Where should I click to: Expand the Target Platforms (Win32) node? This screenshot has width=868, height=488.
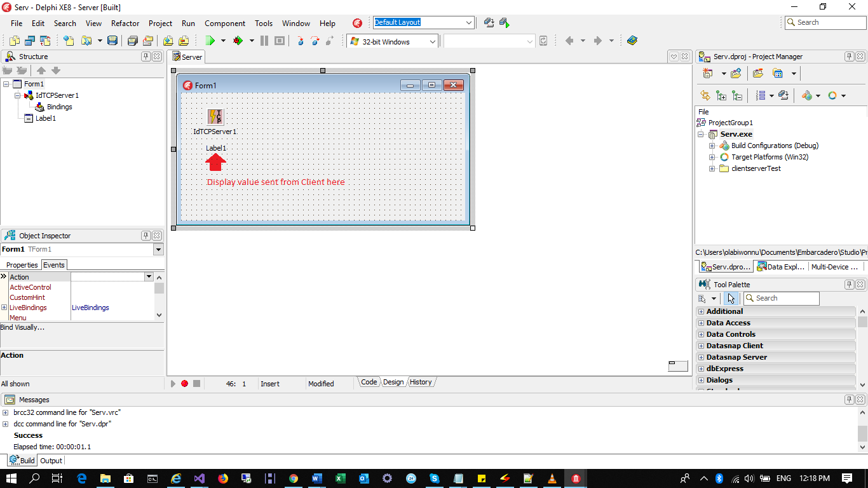click(712, 157)
